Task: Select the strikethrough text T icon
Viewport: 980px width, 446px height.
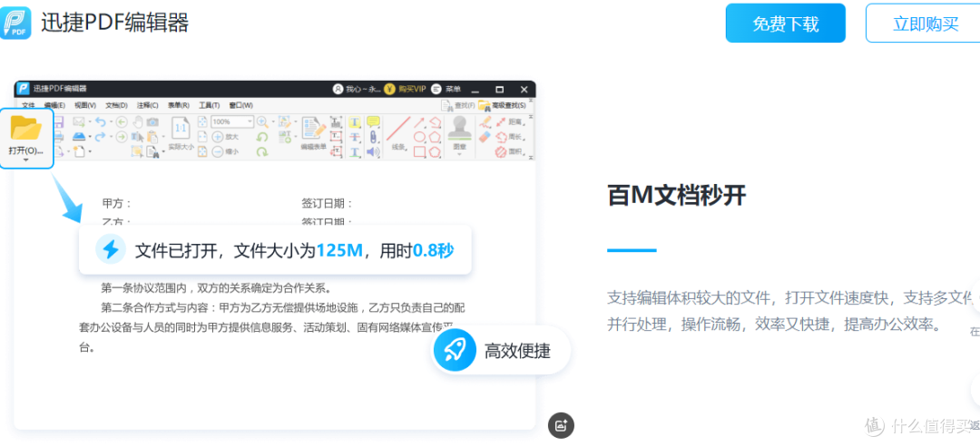Action: click(355, 137)
